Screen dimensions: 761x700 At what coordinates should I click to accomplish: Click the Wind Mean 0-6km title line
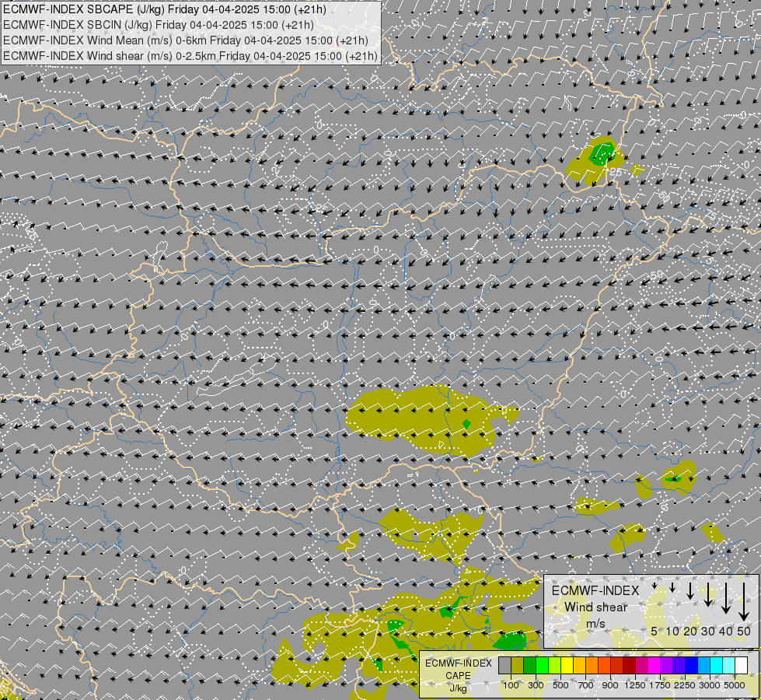pyautogui.click(x=186, y=40)
